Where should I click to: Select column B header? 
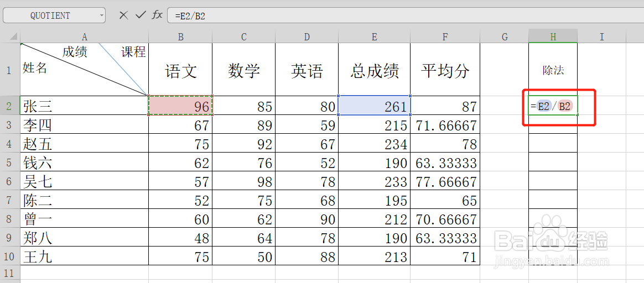point(180,37)
